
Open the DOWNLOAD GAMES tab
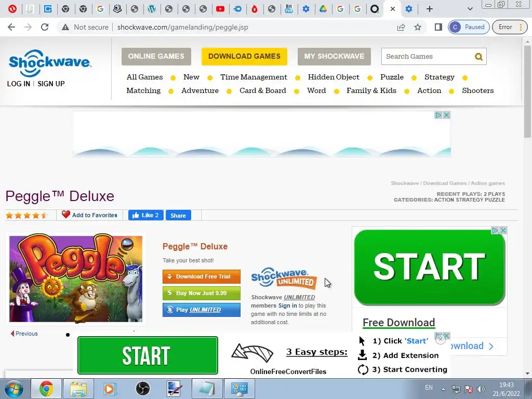244,56
